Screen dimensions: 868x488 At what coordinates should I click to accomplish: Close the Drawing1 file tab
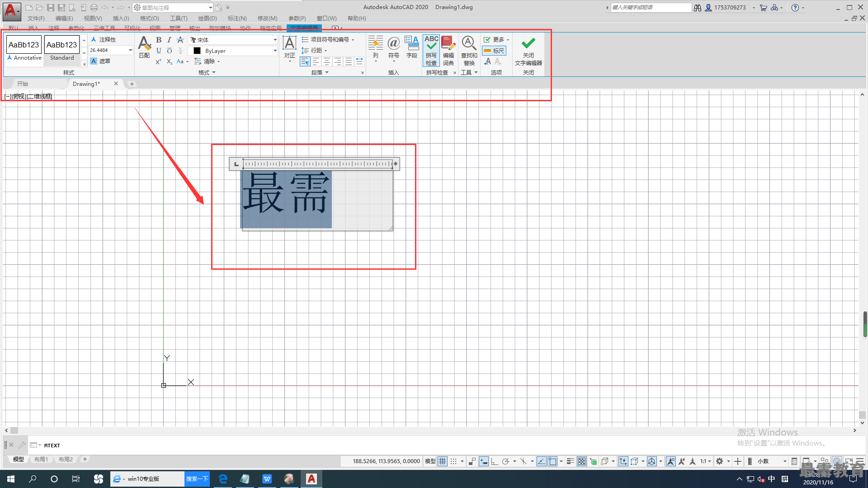coord(116,84)
